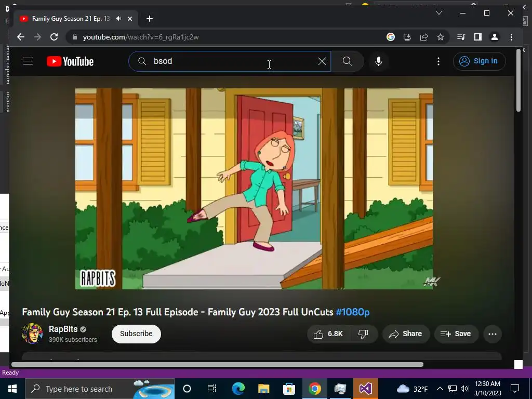Viewport: 532px width, 399px height.
Task: Launch Microsoft Edge from the taskbar
Action: pos(238,389)
